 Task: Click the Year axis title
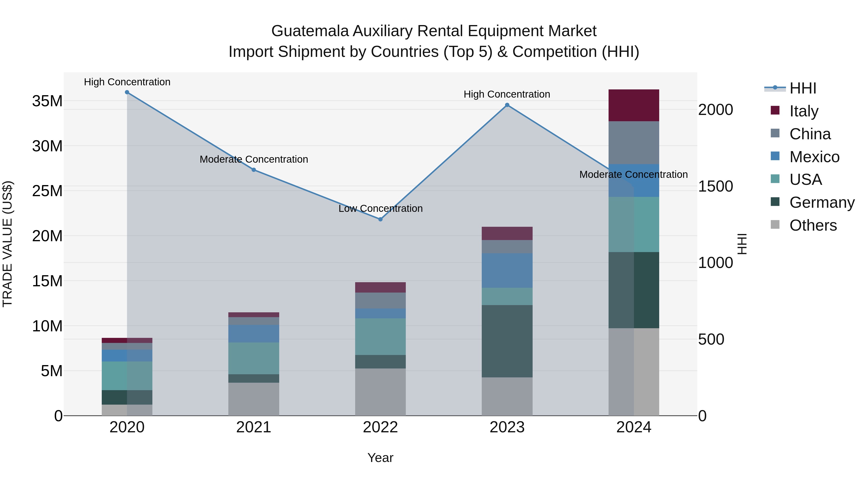click(380, 458)
